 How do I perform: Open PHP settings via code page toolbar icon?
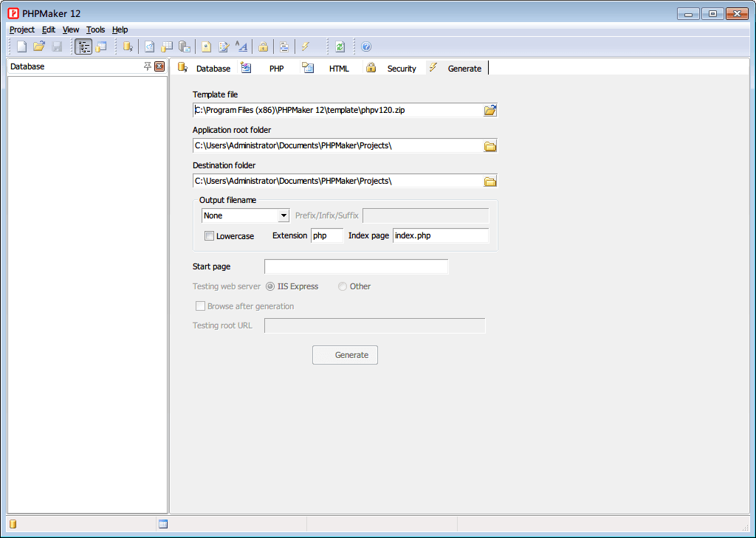[x=149, y=46]
